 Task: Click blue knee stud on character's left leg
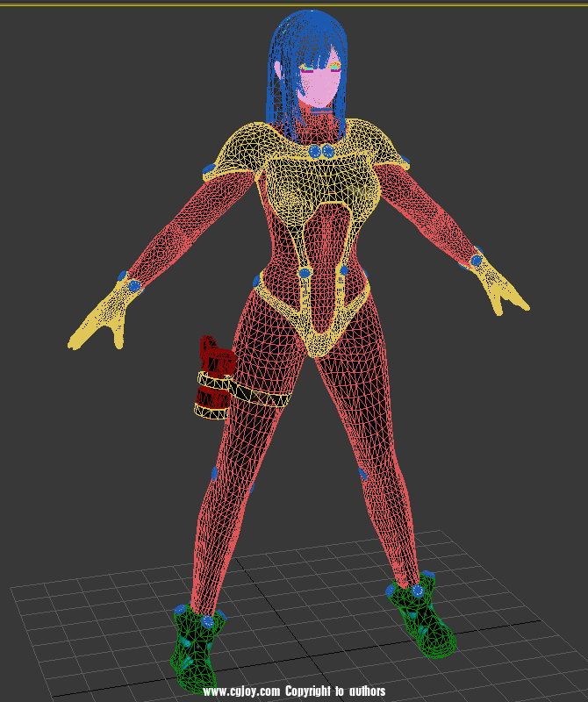pyautogui.click(x=362, y=474)
